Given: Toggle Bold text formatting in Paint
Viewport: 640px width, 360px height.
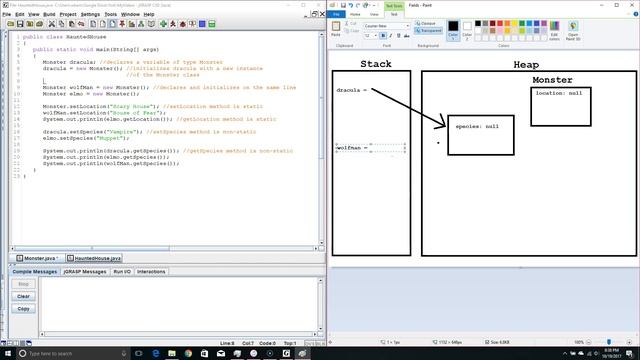Looking at the screenshot, I should (383, 36).
